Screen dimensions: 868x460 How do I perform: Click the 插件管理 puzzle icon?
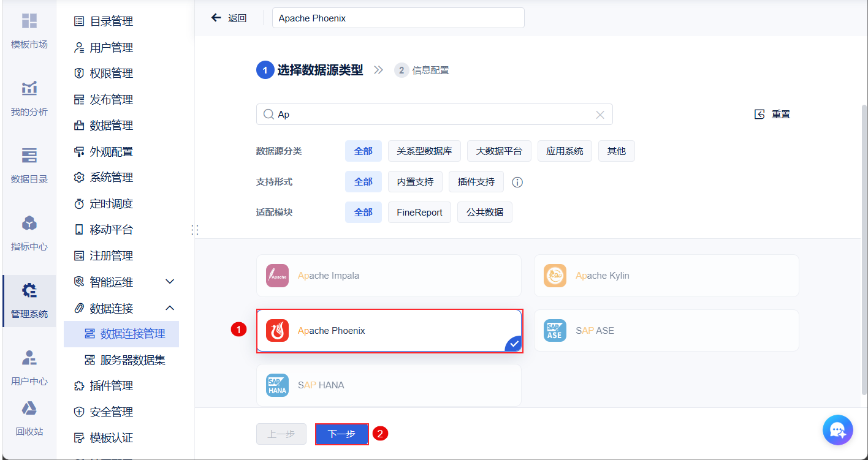[79, 386]
